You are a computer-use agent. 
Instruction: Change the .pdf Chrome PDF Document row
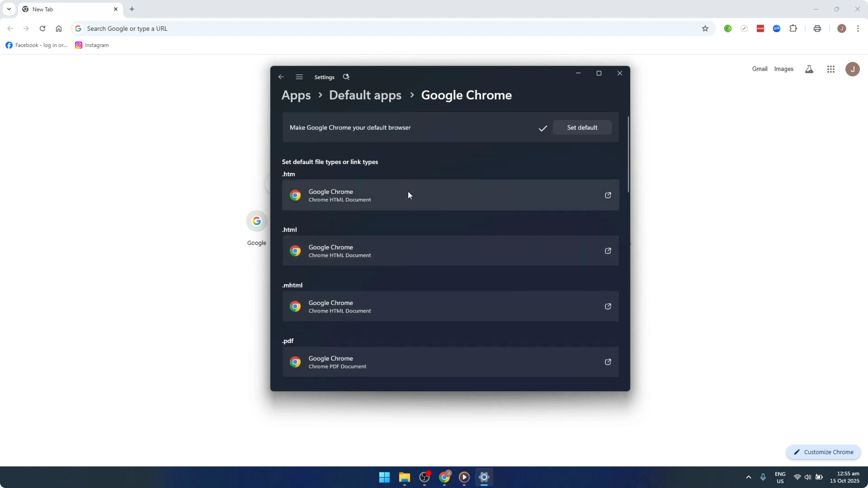coord(451,362)
